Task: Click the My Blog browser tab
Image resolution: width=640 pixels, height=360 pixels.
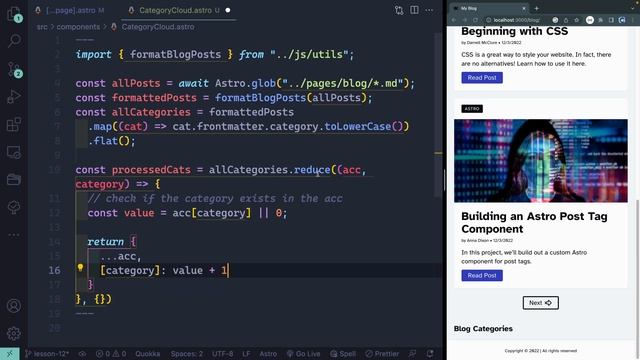Action: click(489, 8)
